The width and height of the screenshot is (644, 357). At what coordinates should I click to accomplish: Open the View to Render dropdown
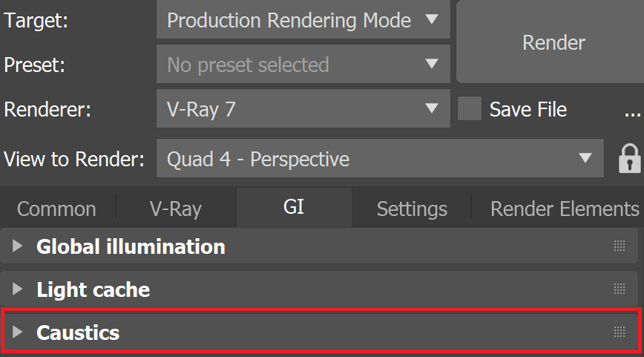tap(380, 158)
